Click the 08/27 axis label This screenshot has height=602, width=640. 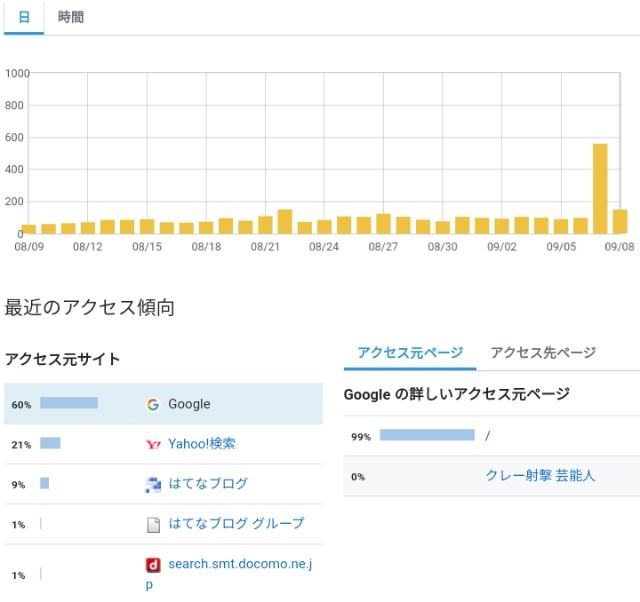(383, 247)
